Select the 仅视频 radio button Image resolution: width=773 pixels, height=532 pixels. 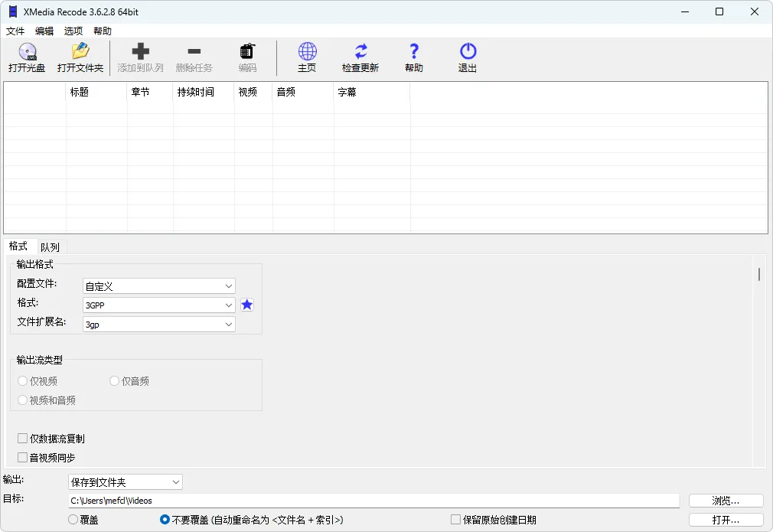tap(22, 380)
